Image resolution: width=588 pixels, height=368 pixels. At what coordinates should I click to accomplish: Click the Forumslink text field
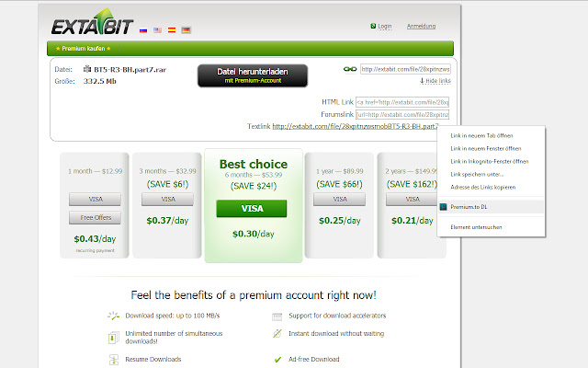tap(402, 114)
